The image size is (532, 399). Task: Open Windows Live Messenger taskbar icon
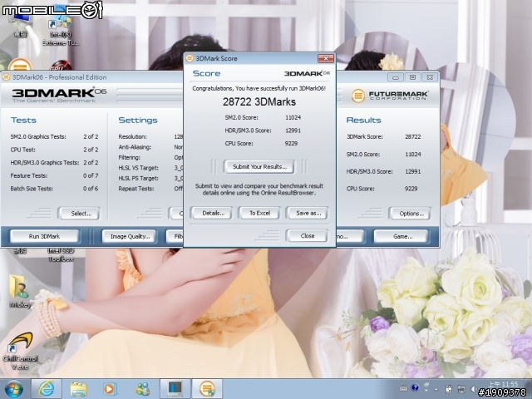click(142, 389)
